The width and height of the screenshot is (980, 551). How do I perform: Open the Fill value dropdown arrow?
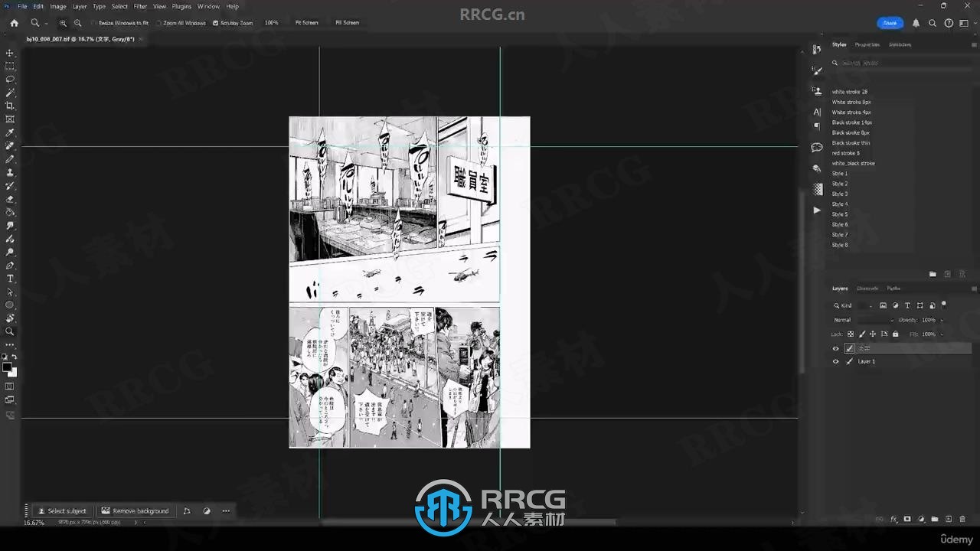tap(942, 334)
